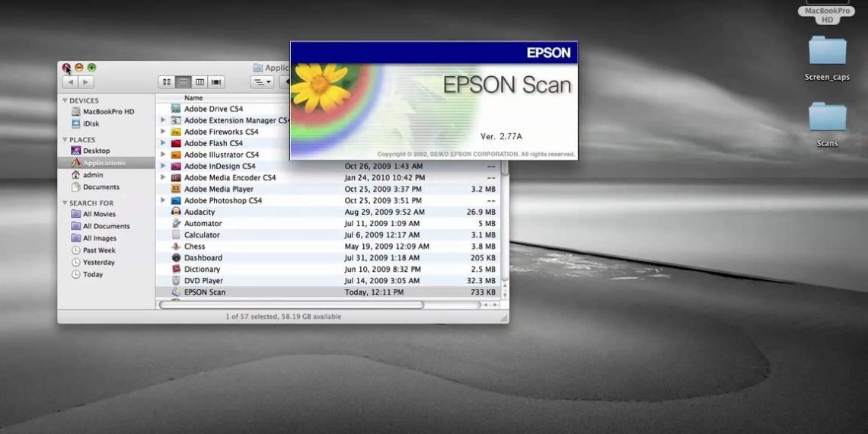This screenshot has width=868, height=434.
Task: Go forward in Finder window
Action: point(86,82)
